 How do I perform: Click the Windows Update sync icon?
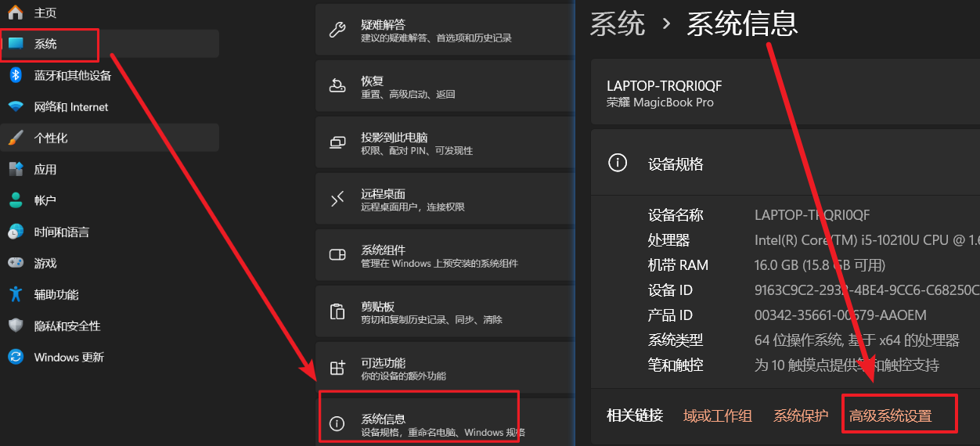(x=16, y=357)
